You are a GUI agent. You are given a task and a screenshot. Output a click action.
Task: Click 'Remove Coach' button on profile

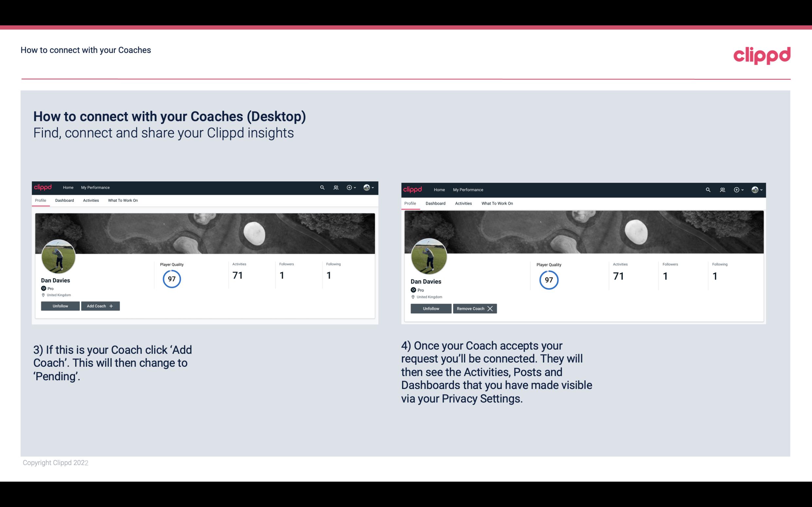474,308
